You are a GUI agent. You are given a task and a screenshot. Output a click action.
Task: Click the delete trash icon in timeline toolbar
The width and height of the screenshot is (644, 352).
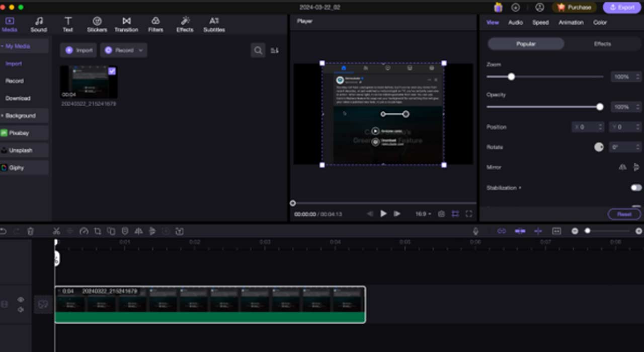tap(30, 231)
